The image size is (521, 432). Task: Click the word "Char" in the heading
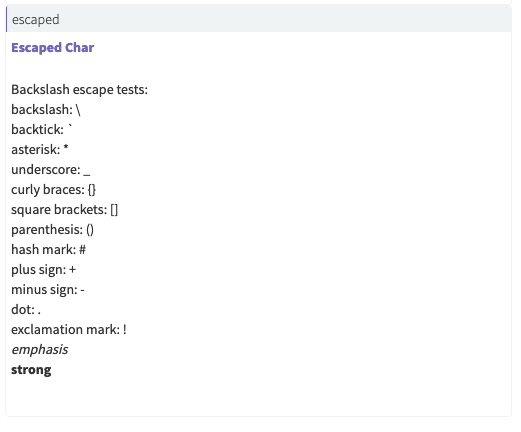point(80,48)
